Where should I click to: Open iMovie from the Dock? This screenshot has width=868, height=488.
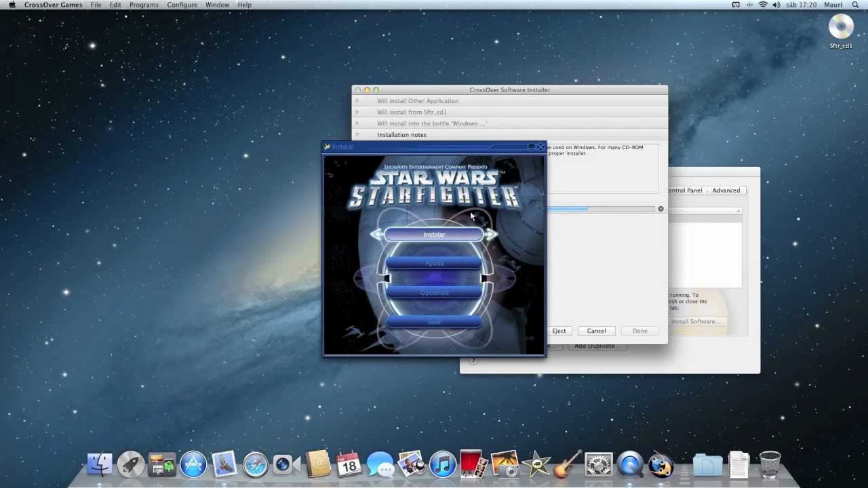[536, 465]
